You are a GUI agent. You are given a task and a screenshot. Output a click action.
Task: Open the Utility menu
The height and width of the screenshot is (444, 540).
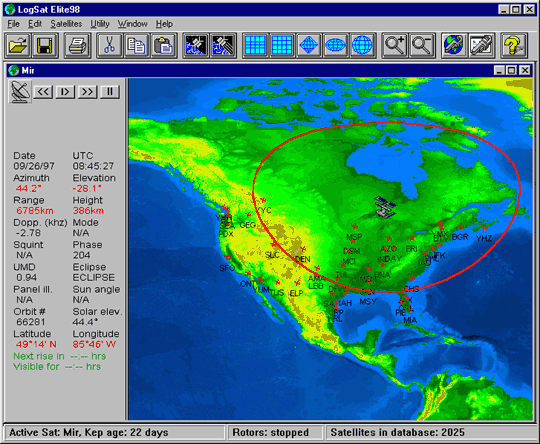point(100,24)
